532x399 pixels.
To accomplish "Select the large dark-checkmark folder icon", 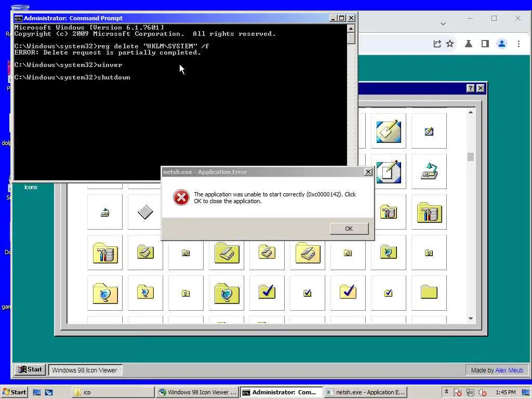I will coord(267,293).
